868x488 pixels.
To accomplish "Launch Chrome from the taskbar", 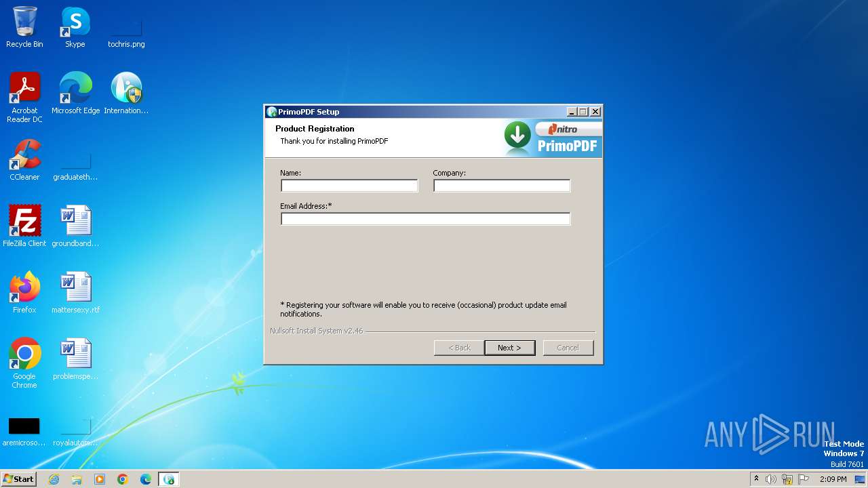I will (123, 479).
